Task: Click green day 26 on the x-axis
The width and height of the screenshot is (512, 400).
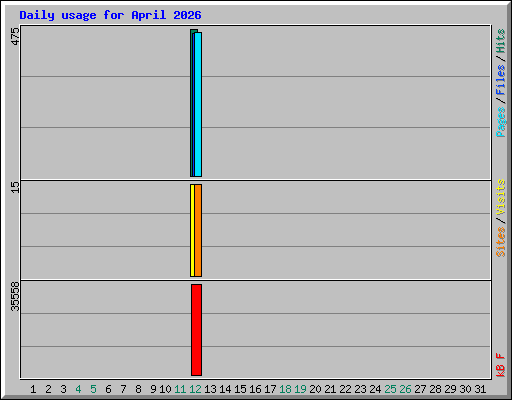Action: [x=405, y=389]
